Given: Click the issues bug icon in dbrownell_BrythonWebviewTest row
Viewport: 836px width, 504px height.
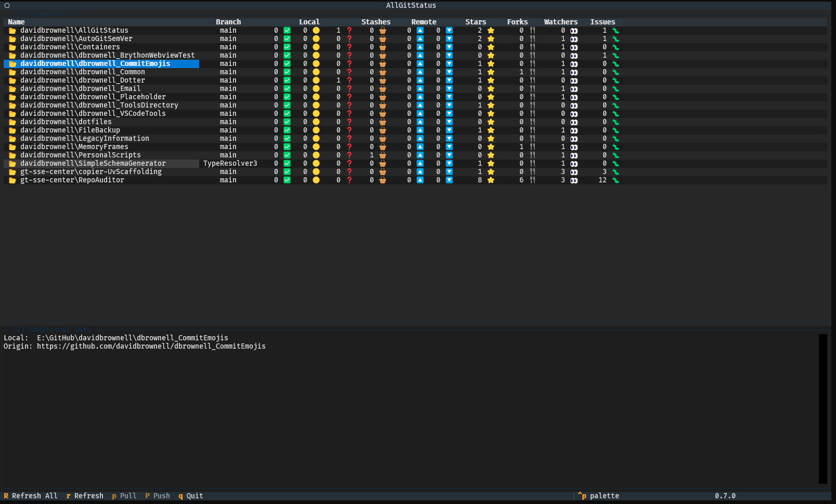Looking at the screenshot, I should (616, 56).
